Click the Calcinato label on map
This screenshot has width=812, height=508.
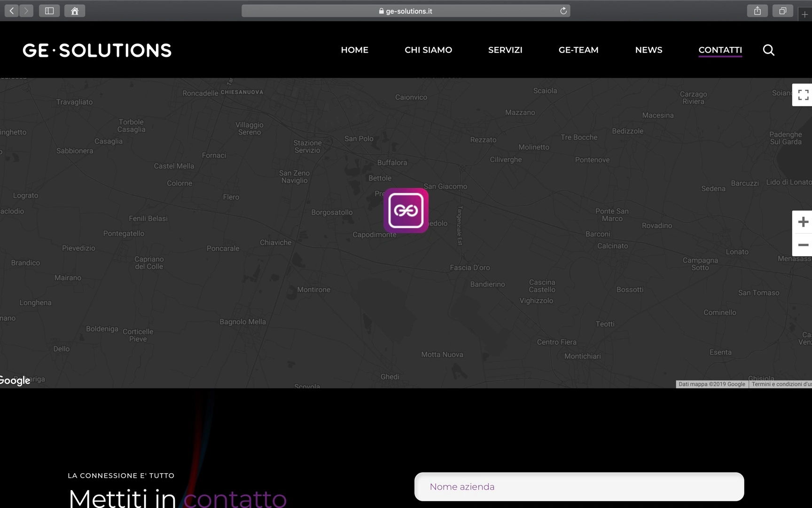click(x=613, y=246)
